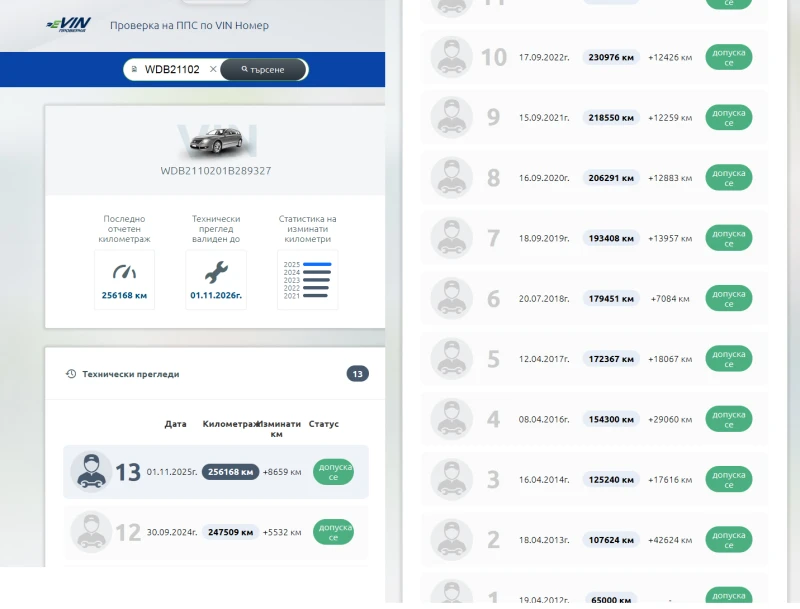Click the 13 inspections count badge
The image size is (800, 609).
pos(357,374)
